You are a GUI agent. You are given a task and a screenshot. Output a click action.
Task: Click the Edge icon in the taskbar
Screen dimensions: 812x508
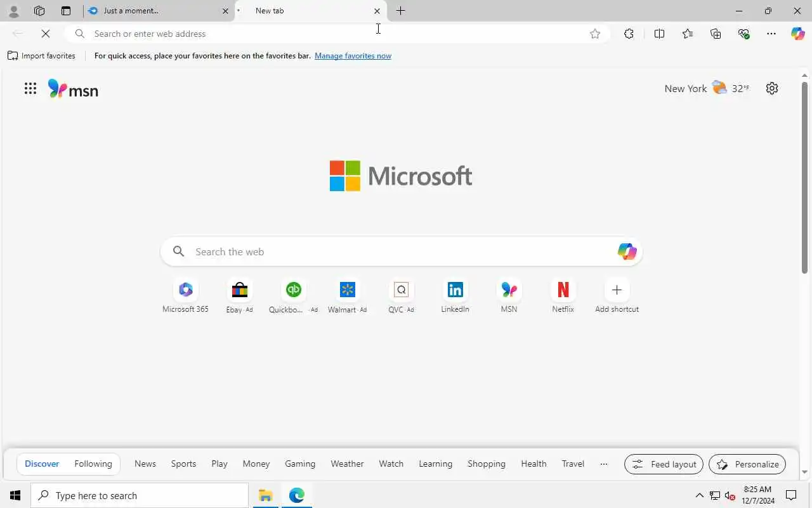coord(297,495)
